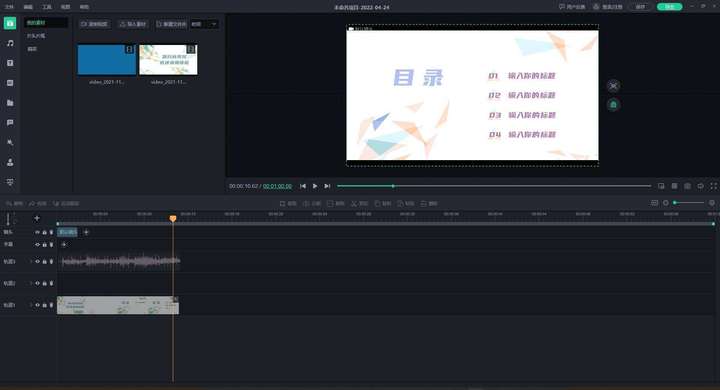This screenshot has height=390, width=720.
Task: Click the green round icon beside the preview
Action: click(613, 105)
